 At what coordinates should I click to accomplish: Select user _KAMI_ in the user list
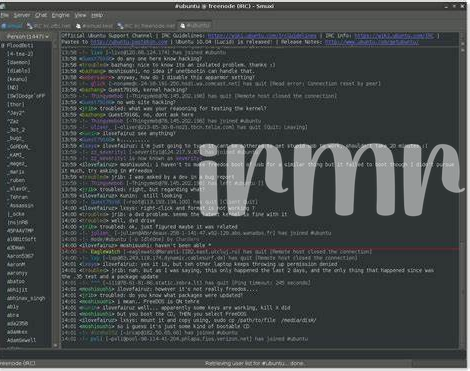pos(16,155)
